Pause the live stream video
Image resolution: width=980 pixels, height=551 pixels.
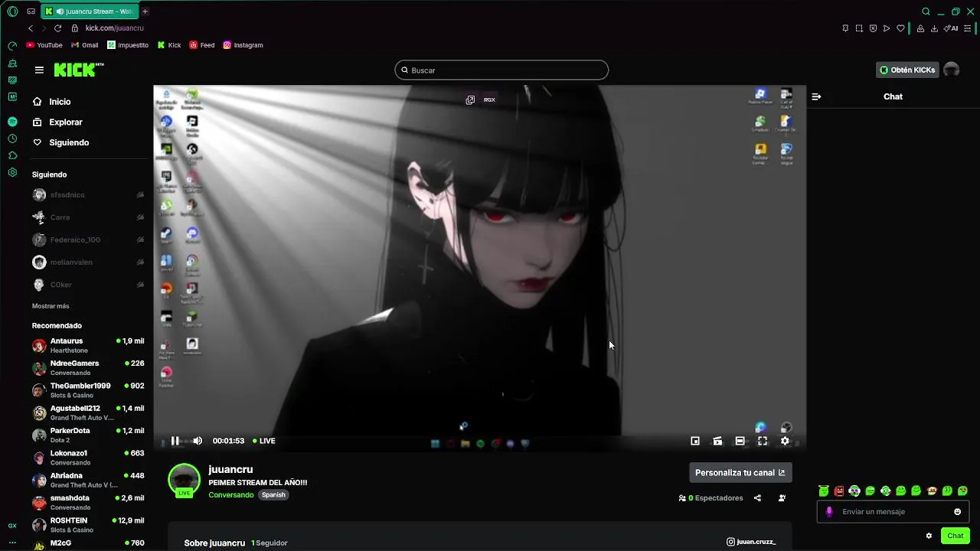[x=175, y=441]
